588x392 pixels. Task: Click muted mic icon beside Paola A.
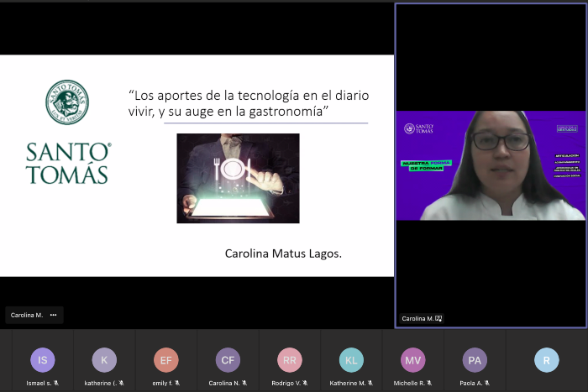click(486, 383)
